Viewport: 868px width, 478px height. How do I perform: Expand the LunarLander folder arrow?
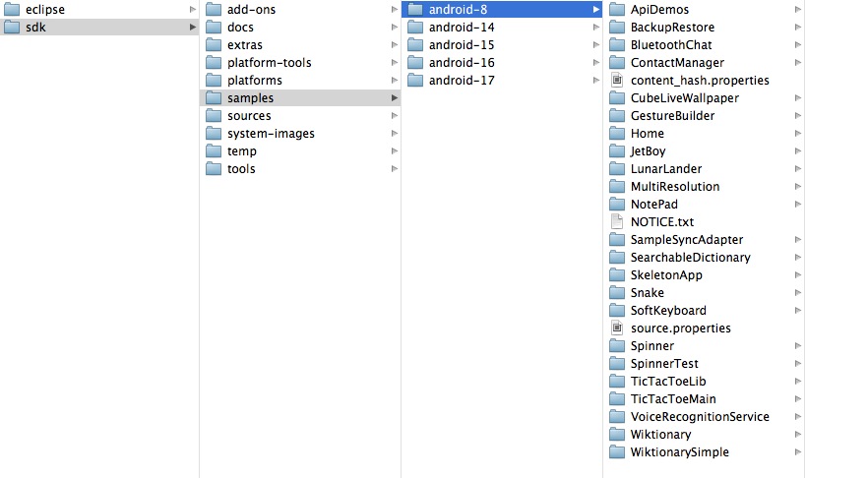pyautogui.click(x=798, y=169)
